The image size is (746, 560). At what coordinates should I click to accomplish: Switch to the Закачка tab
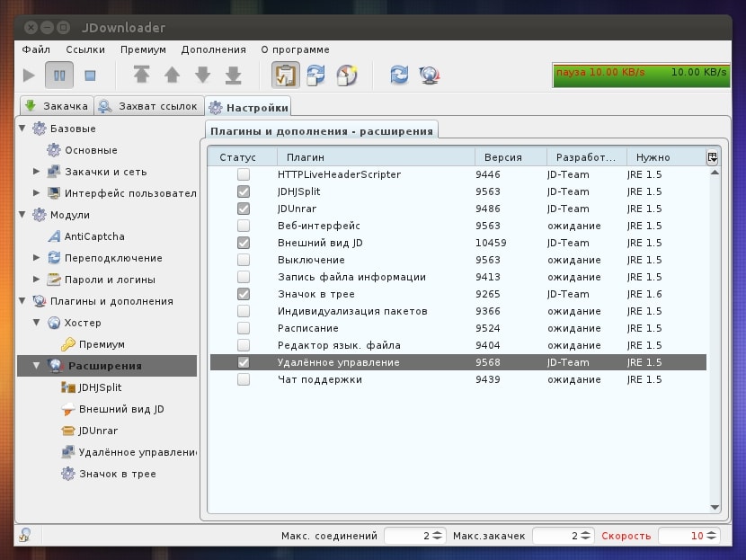point(57,106)
